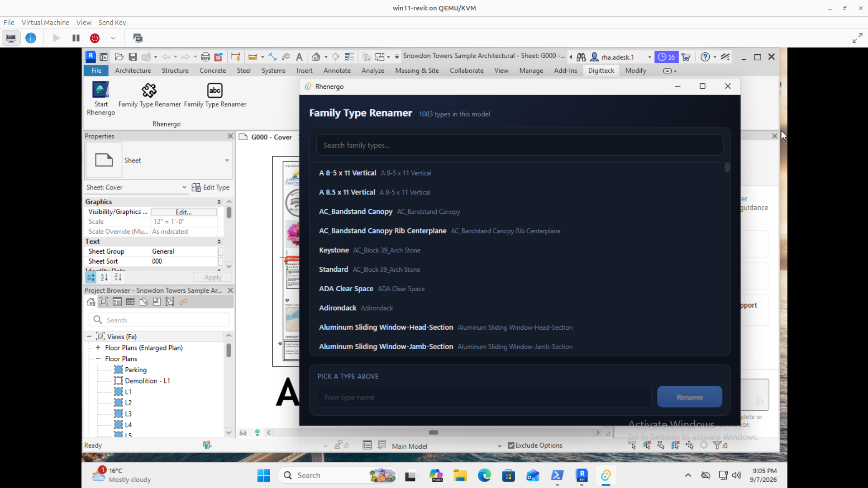Filter Project Browser to links icon

point(183,302)
